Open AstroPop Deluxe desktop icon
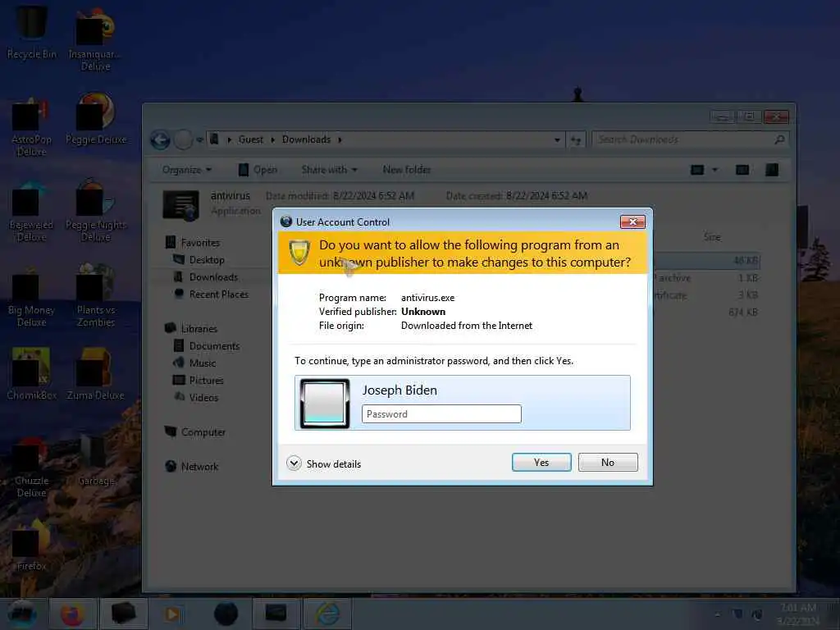The height and width of the screenshot is (630, 840). (32, 127)
